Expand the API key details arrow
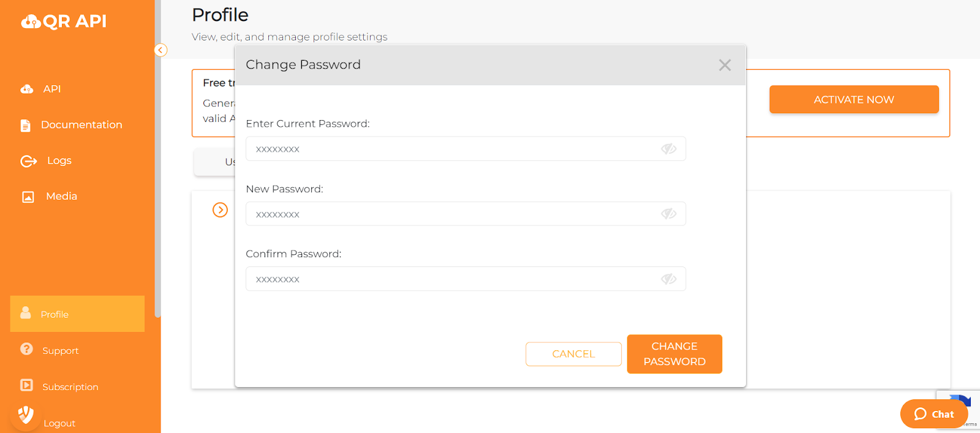 [220, 210]
